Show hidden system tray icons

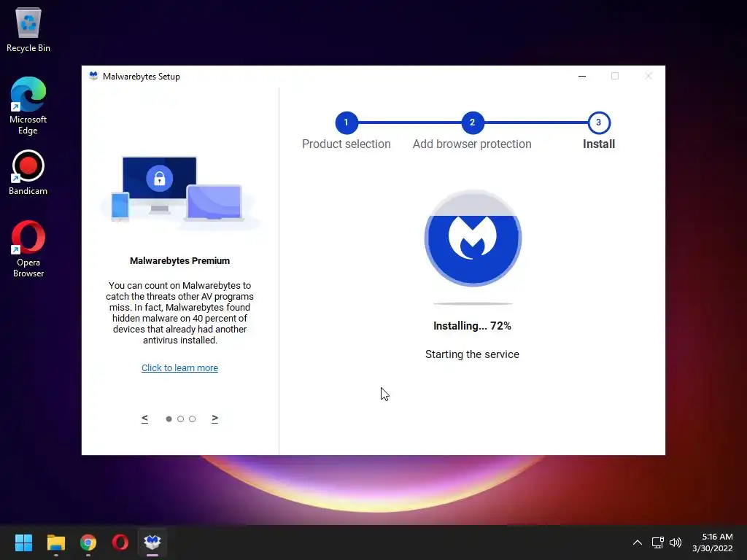[638, 542]
